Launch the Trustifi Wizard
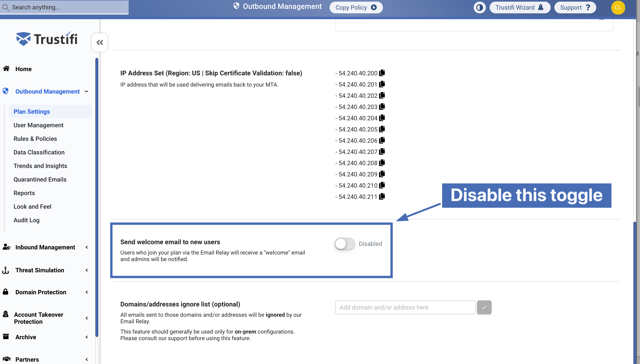Screen dimensions: 640x364 tap(520, 7)
